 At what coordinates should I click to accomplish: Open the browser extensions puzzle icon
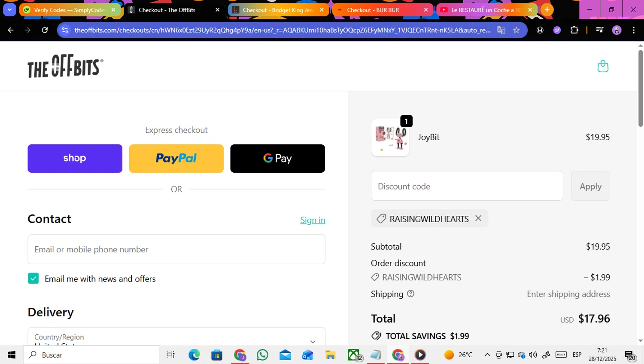(x=574, y=30)
